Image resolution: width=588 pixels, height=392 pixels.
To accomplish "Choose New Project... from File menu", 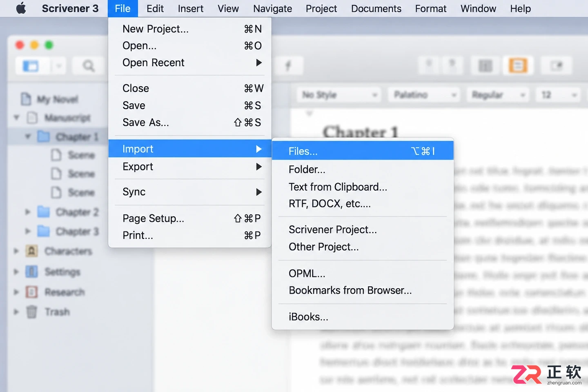I will pyautogui.click(x=190, y=29).
